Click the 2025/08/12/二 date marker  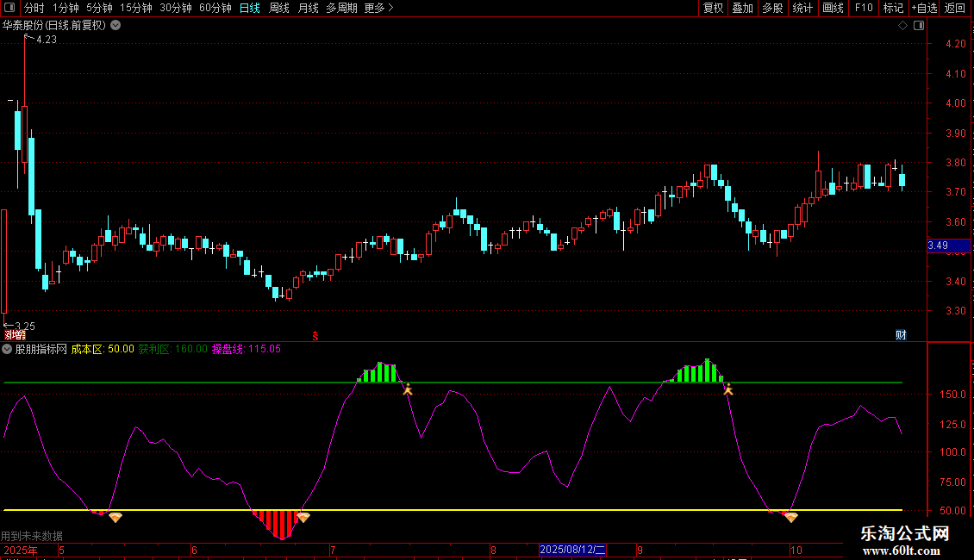pos(572,550)
